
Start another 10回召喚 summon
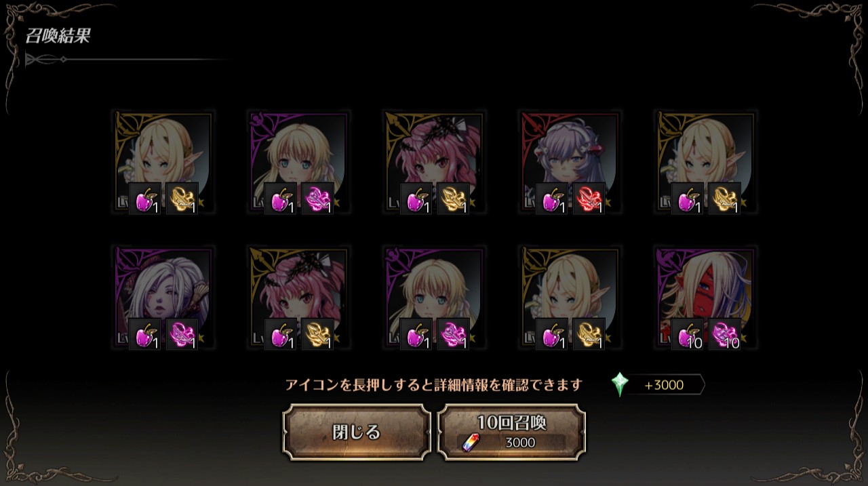tap(511, 432)
